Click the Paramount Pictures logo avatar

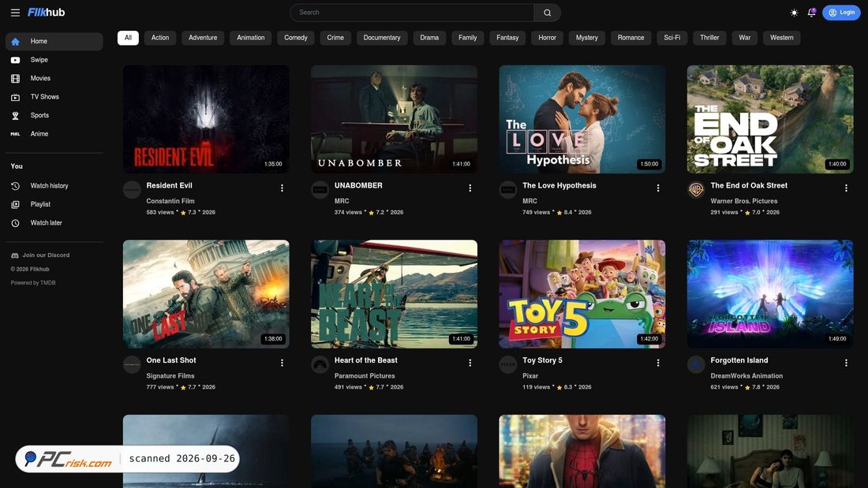[x=320, y=364]
